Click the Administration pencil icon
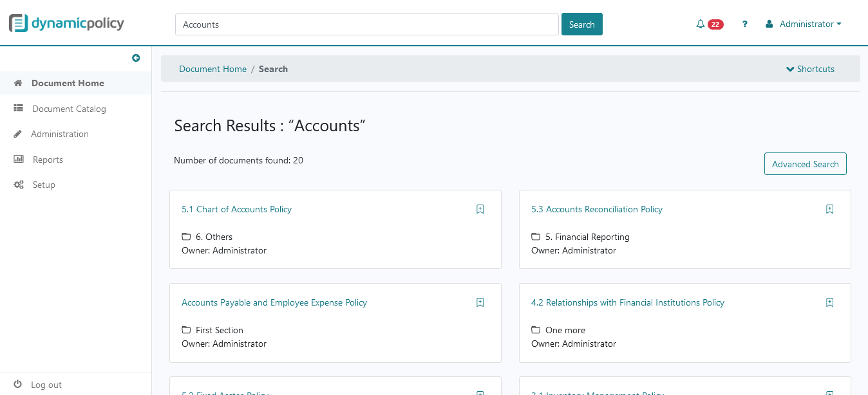Viewport: 868px width, 395px height. [17, 134]
